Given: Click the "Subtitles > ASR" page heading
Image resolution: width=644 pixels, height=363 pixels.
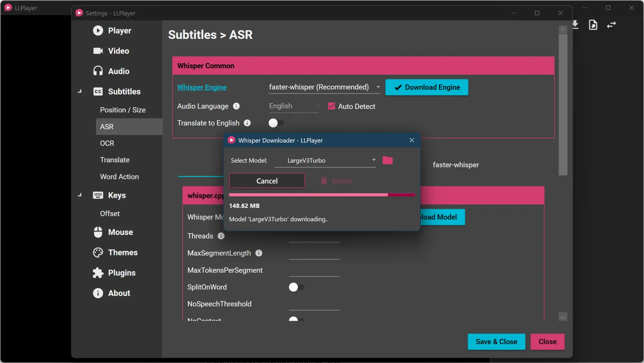Looking at the screenshot, I should pos(210,35).
